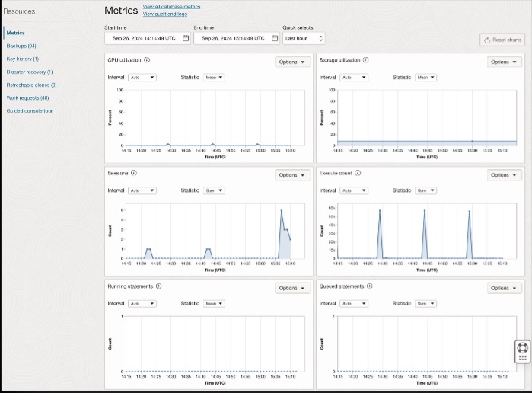Click the CPU utilization info icon
Image resolution: width=532 pixels, height=393 pixels.
coord(147,60)
